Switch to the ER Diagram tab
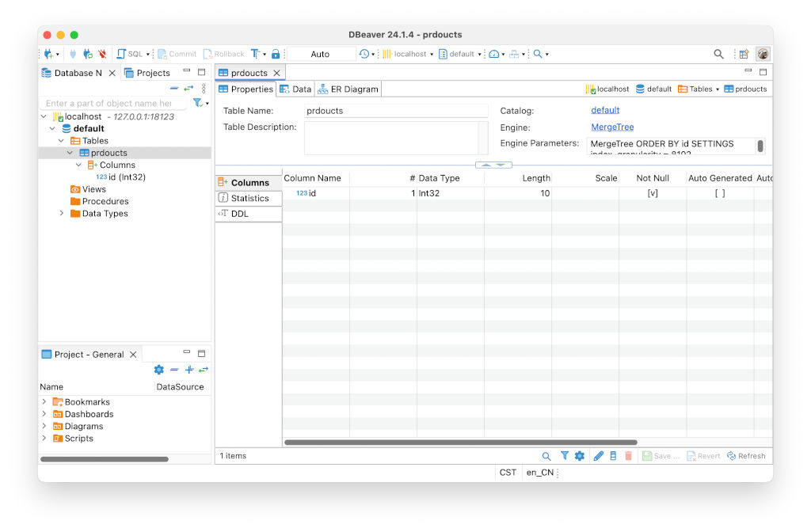 (x=348, y=89)
